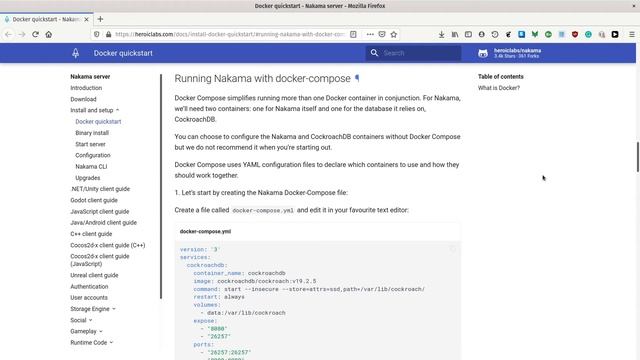Open the Unreal client guide
Screen dimensions: 640x360
click(94, 276)
